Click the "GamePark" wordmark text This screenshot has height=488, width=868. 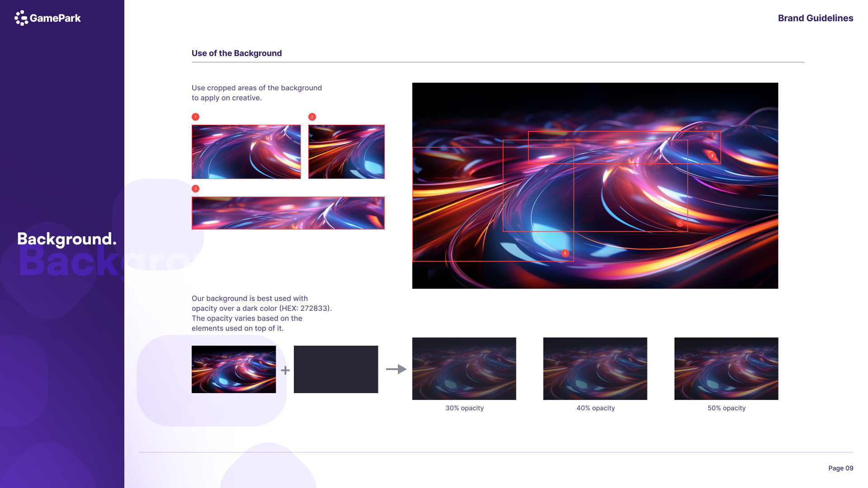tap(55, 18)
